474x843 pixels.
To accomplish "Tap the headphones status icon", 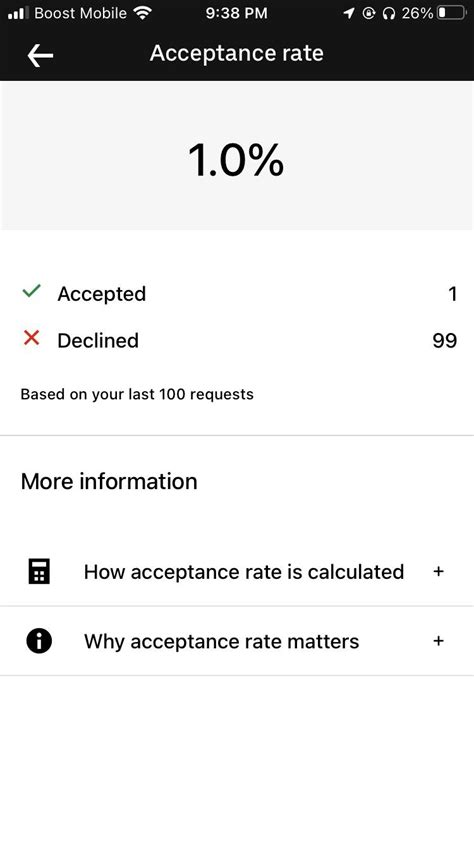I will tap(389, 13).
